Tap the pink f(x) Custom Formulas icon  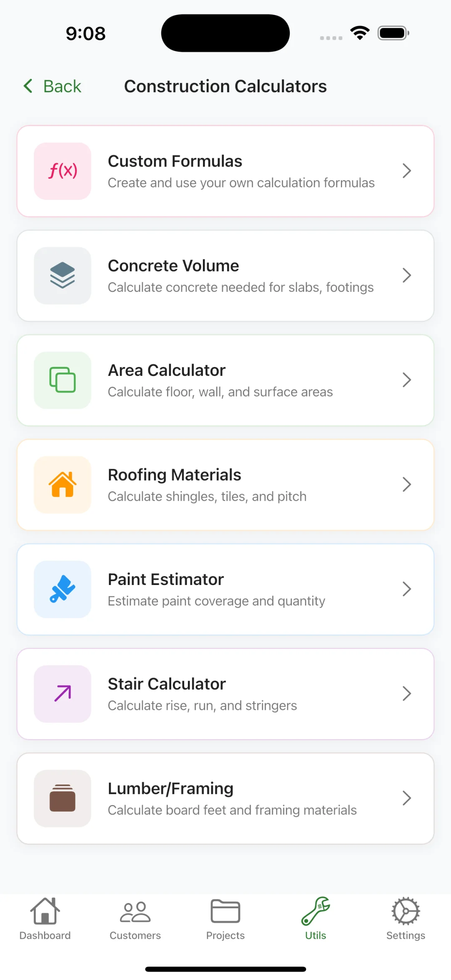point(63,171)
